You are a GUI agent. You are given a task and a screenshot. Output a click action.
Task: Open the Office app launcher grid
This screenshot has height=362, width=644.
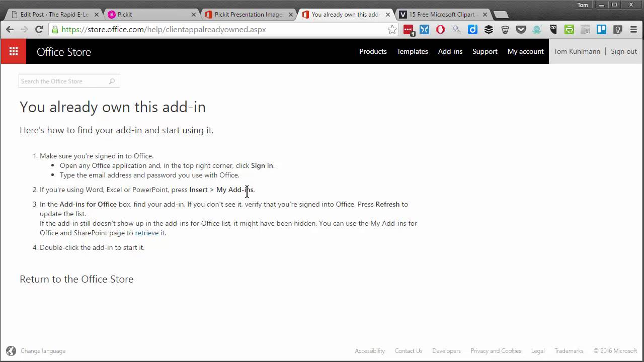coord(14,51)
